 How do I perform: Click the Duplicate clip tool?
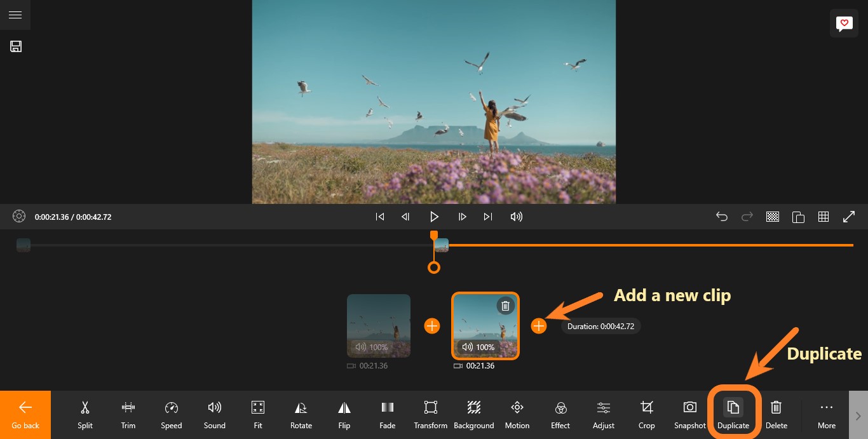pyautogui.click(x=733, y=414)
